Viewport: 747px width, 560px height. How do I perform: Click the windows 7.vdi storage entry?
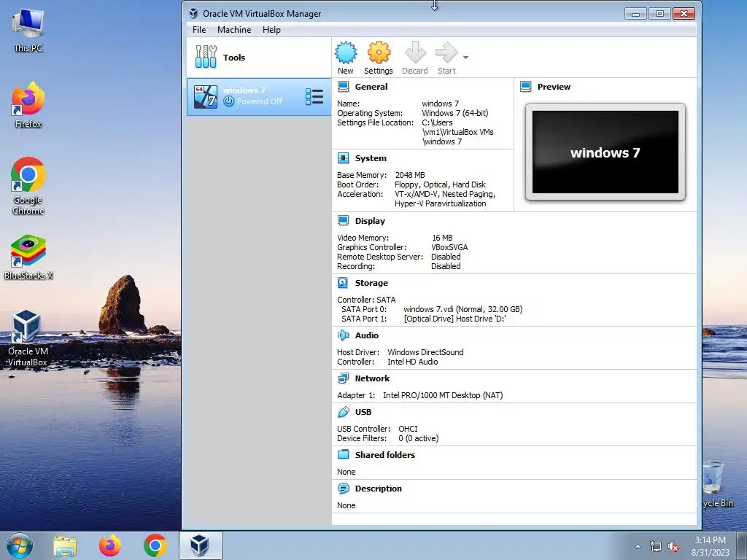(x=463, y=309)
